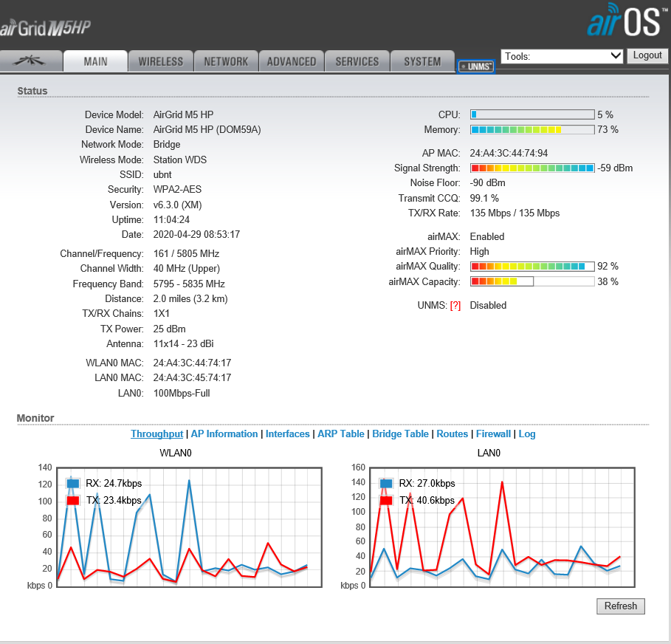The width and height of the screenshot is (671, 644).
Task: Click LAN0 TX red legend swatch
Action: (x=386, y=500)
